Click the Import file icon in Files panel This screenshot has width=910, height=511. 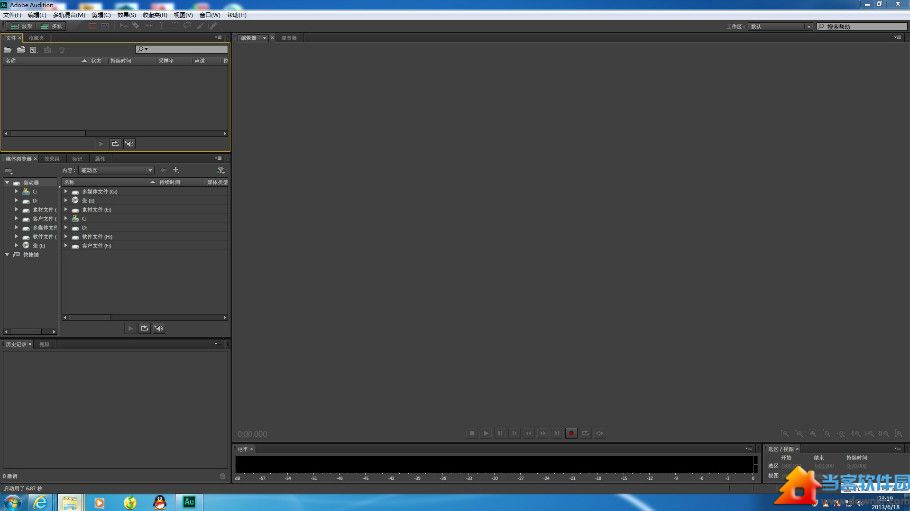pyautogui.click(x=20, y=49)
